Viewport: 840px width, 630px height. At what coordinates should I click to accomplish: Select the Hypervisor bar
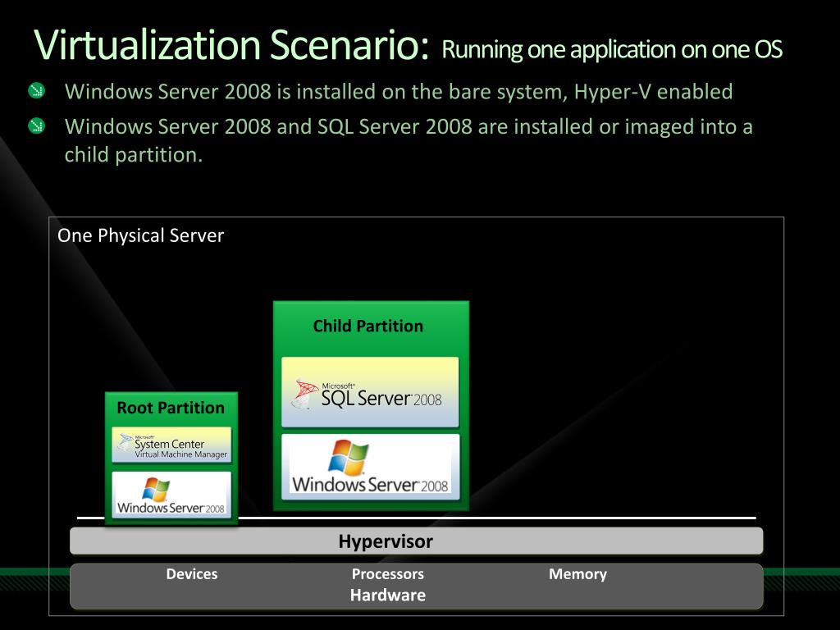tap(416, 541)
